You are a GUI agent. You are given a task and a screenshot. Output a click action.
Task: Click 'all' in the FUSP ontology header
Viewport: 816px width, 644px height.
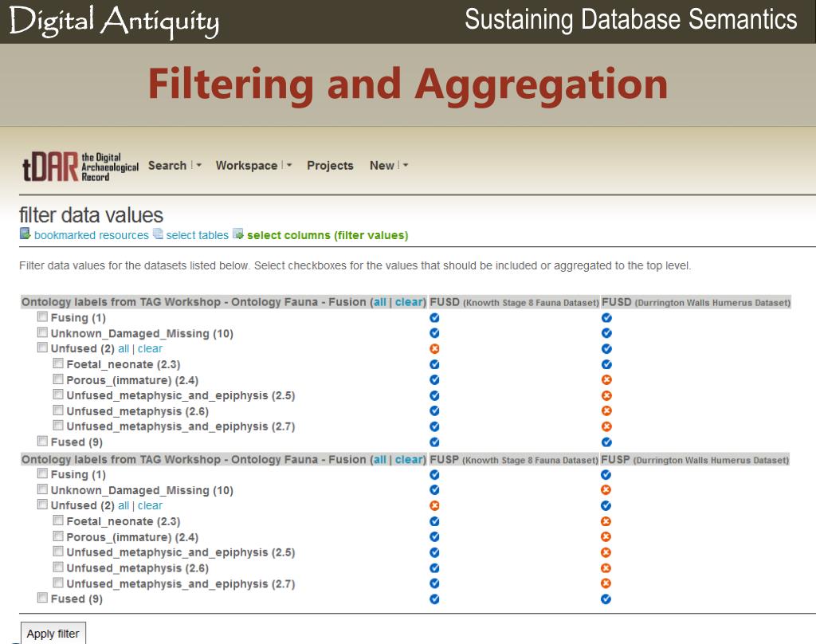[x=380, y=460]
